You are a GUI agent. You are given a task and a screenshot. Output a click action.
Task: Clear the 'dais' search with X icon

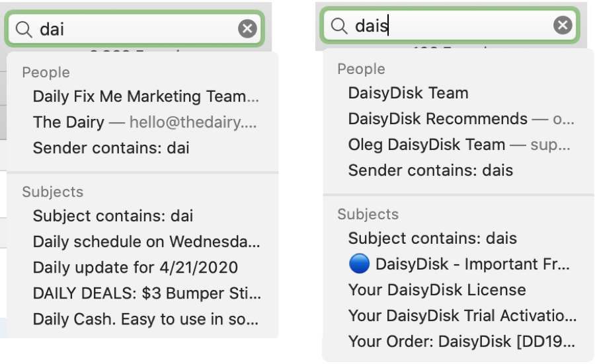(563, 25)
